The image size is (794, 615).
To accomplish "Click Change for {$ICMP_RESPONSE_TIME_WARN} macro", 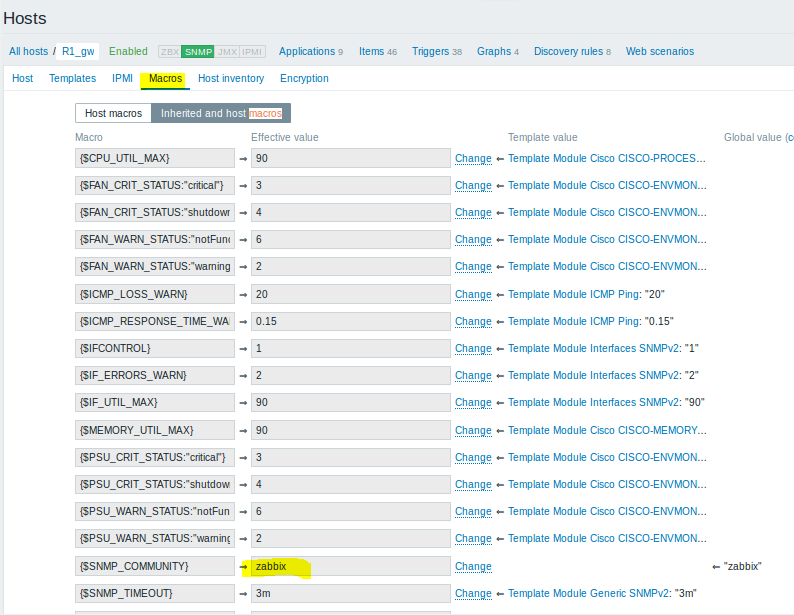I will point(473,321).
